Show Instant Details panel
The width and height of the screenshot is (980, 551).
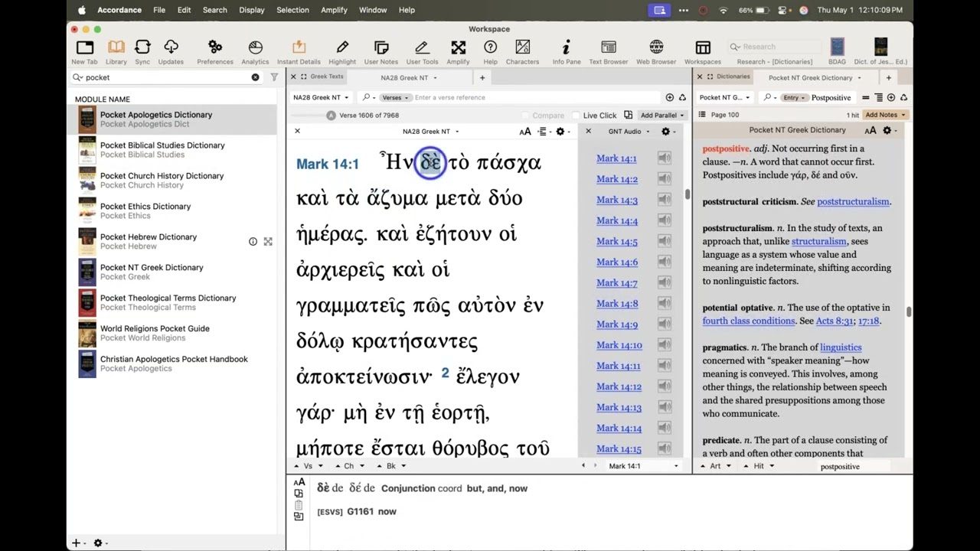pos(299,51)
